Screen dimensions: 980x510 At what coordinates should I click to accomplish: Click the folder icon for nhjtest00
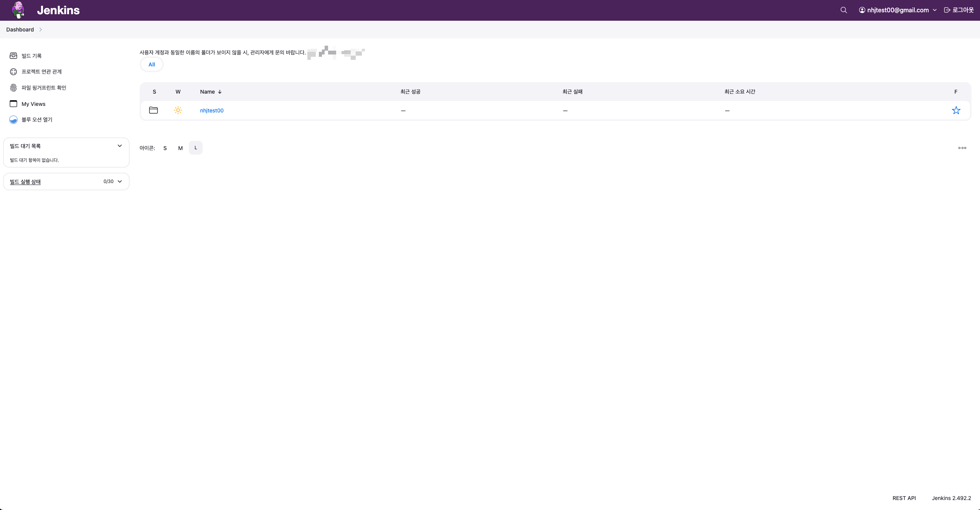(153, 111)
